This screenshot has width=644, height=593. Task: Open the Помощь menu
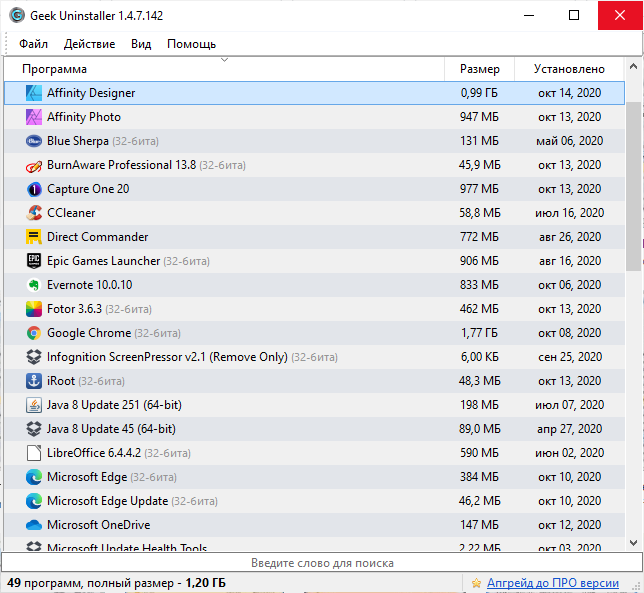[x=191, y=44]
